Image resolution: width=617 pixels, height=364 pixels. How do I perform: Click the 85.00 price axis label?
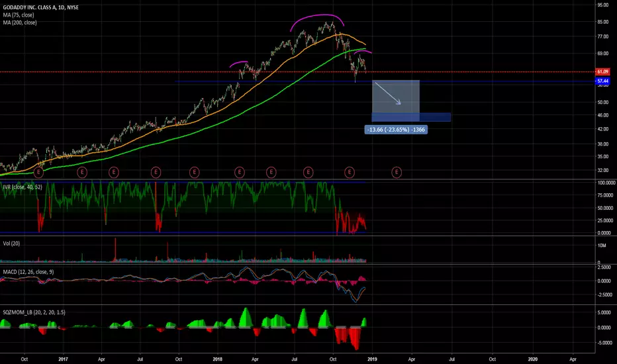603,22
